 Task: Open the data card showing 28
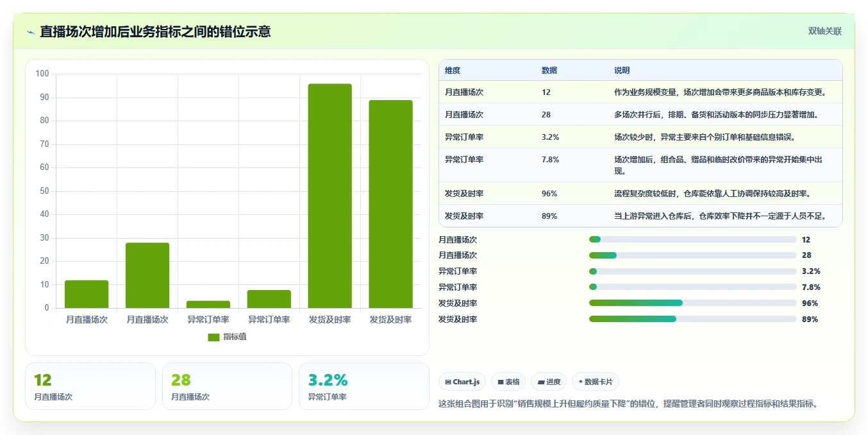coord(228,386)
